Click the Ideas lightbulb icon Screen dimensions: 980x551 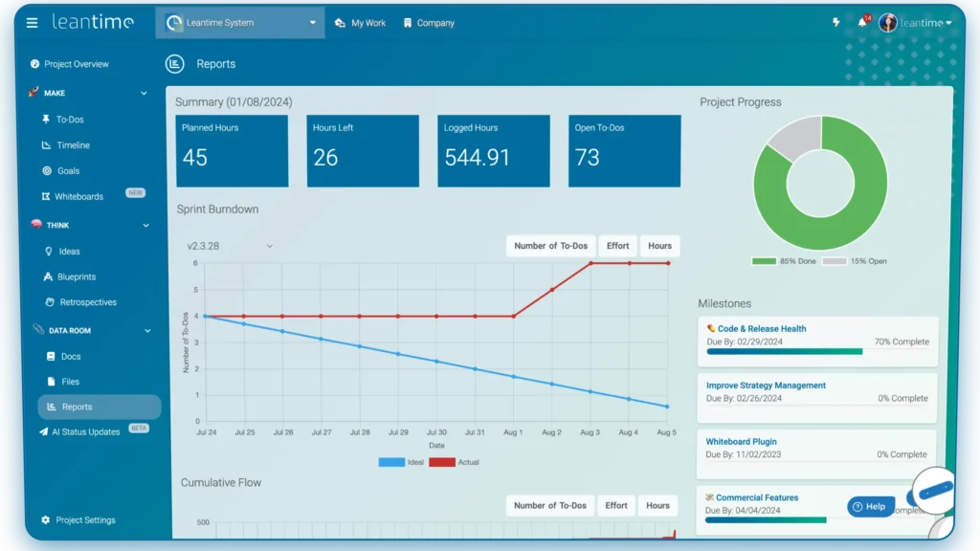coord(49,252)
